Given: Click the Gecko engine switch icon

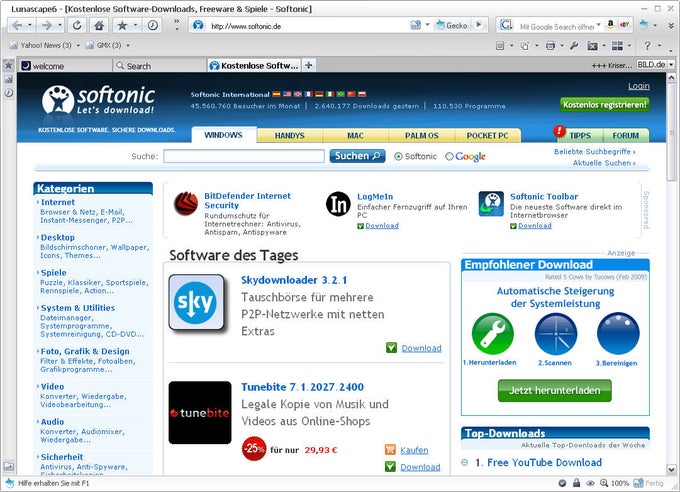Looking at the screenshot, I should [x=451, y=25].
